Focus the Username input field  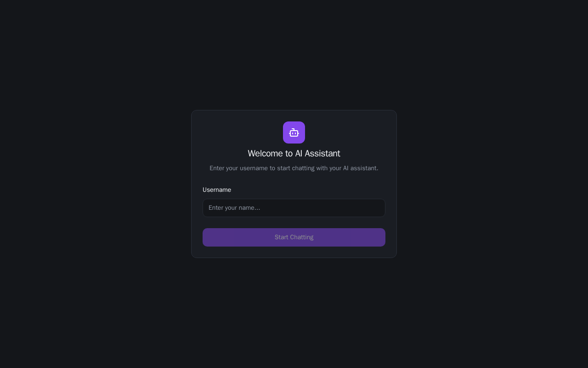pyautogui.click(x=294, y=208)
